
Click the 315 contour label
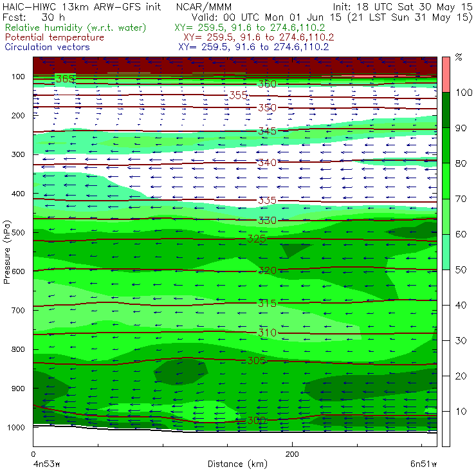click(x=267, y=303)
